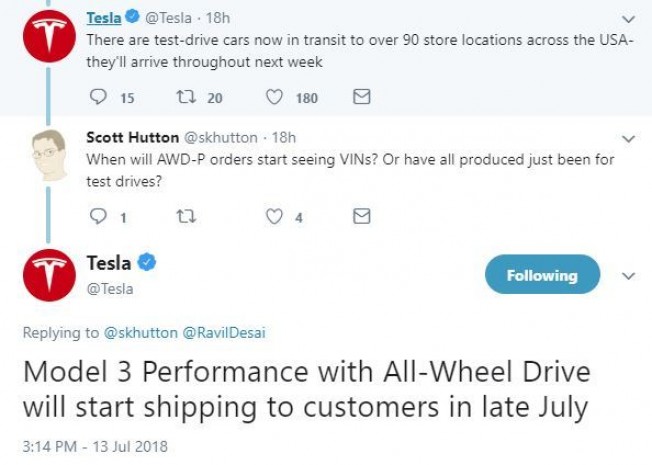Image resolution: width=652 pixels, height=465 pixels.
Task: Share Scott Hutton's tweet via message icon
Action: pos(361,216)
